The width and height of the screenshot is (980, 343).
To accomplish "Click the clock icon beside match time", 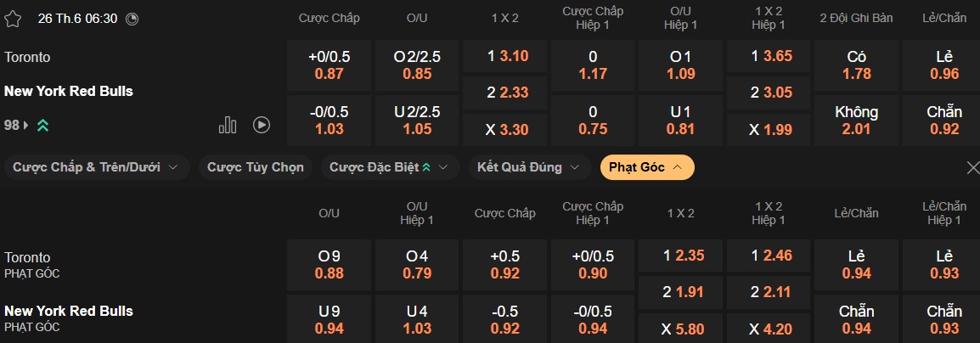I will coord(131,19).
